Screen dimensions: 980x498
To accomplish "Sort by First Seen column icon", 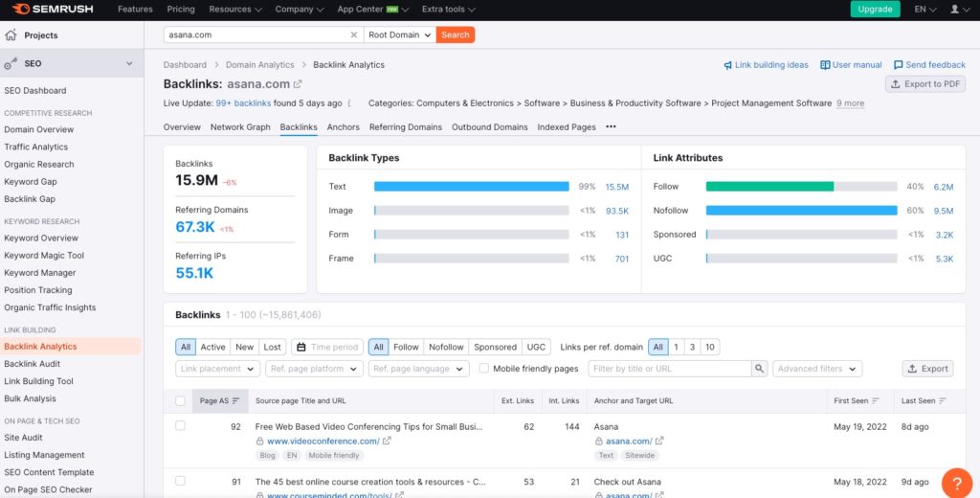I will tap(876, 401).
